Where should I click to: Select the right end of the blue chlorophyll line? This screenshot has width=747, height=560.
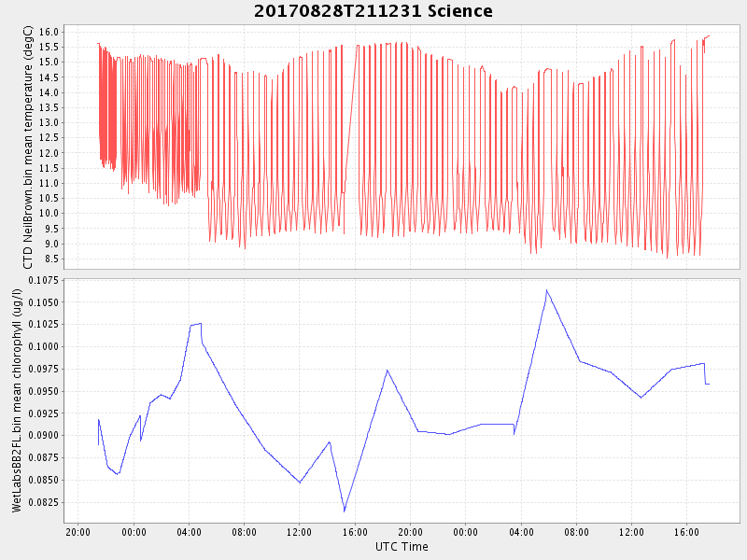pyautogui.click(x=709, y=384)
